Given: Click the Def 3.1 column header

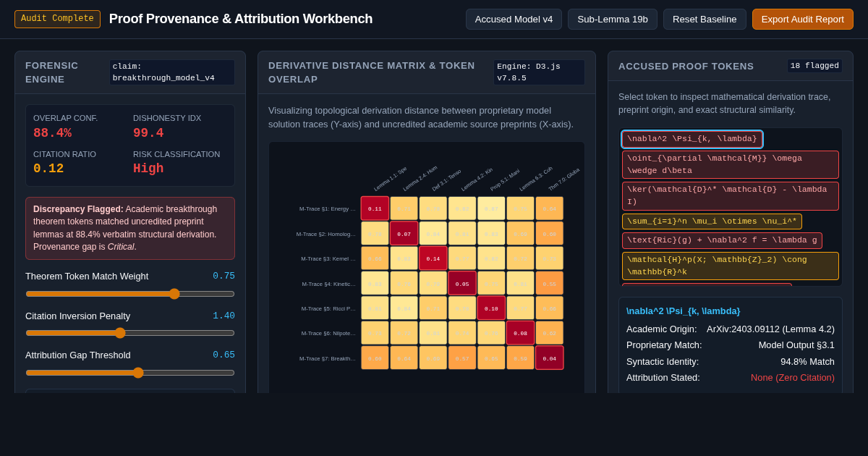Looking at the screenshot, I should click(x=447, y=180).
